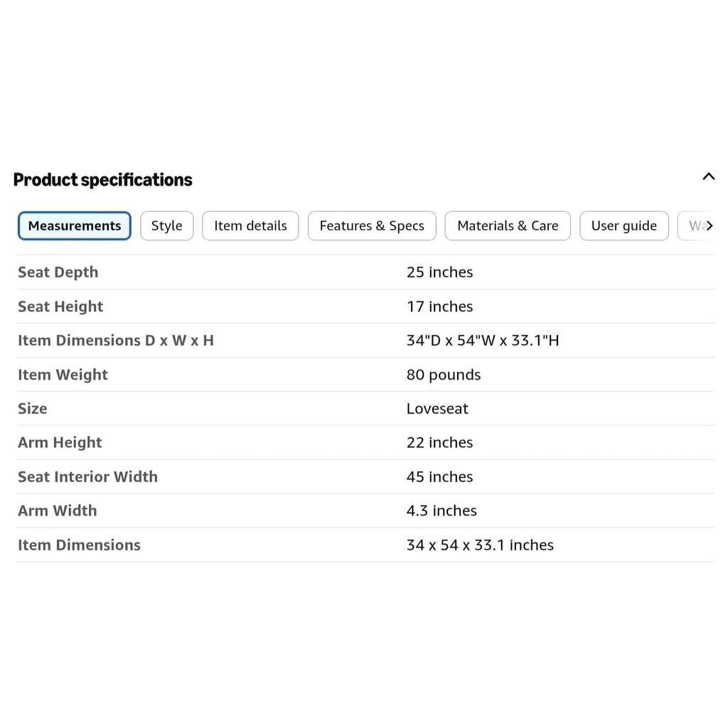
Task: Click the Seat Depth row label
Action: pos(58,272)
